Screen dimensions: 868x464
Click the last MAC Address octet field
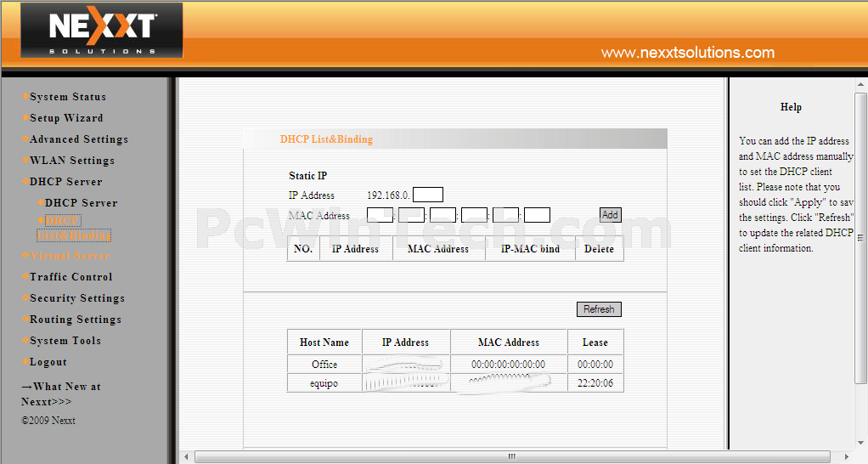pyautogui.click(x=537, y=215)
